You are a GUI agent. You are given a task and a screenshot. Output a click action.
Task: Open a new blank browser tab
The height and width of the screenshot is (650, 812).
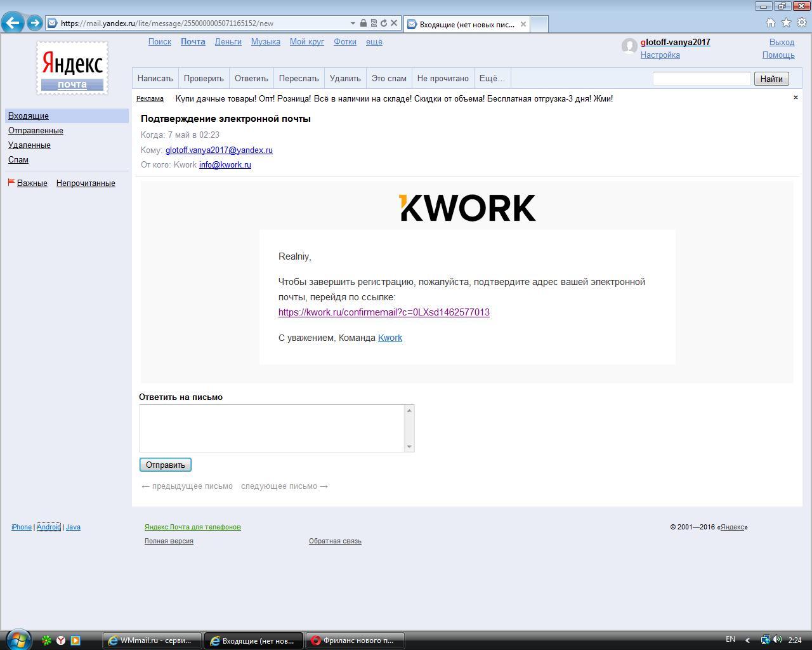[539, 24]
